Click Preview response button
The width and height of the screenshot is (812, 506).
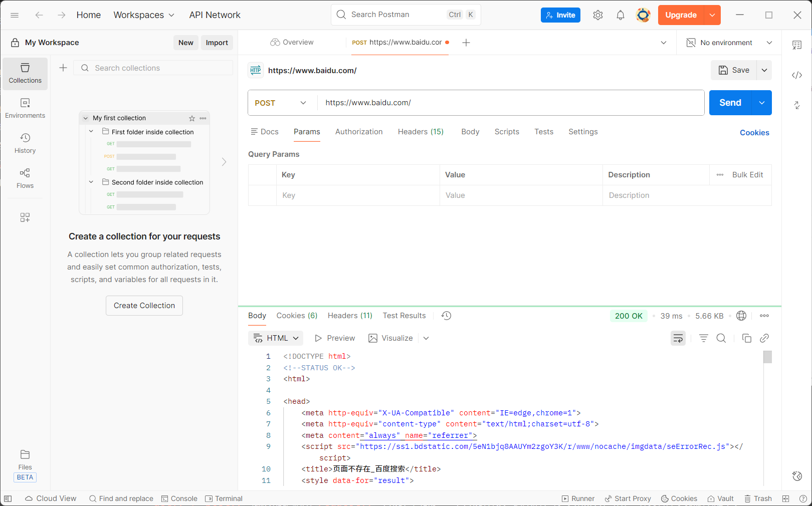pyautogui.click(x=334, y=338)
